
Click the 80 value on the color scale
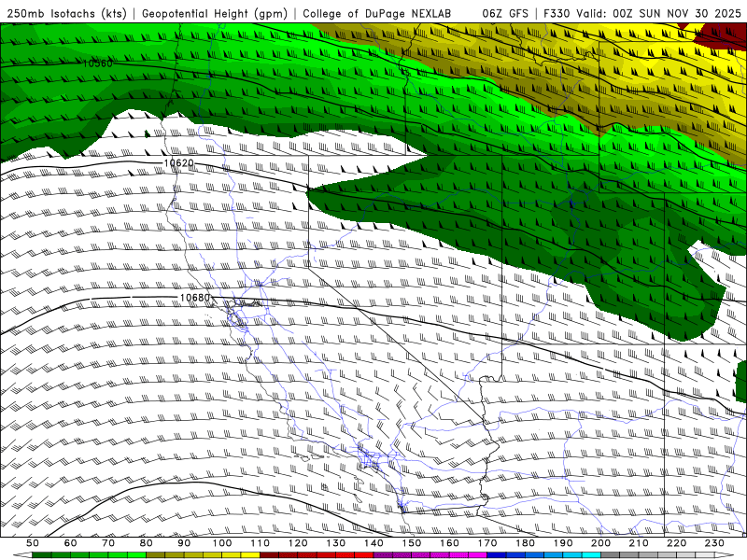[x=147, y=543]
